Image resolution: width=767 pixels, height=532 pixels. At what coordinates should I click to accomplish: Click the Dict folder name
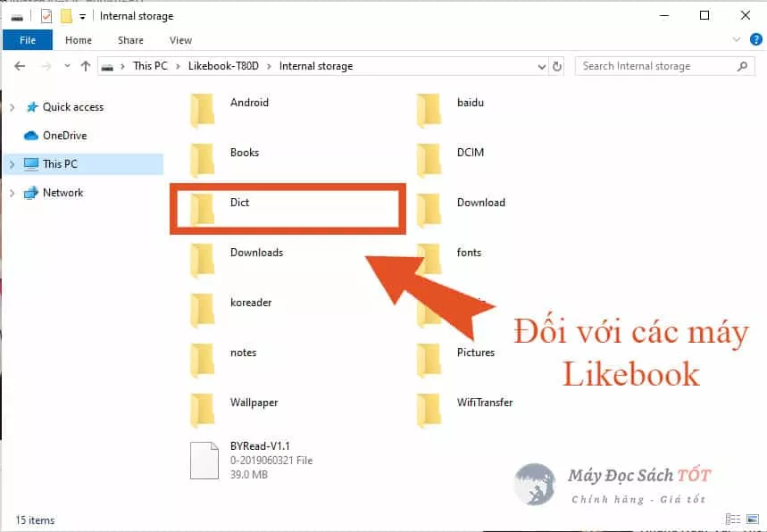(x=239, y=203)
